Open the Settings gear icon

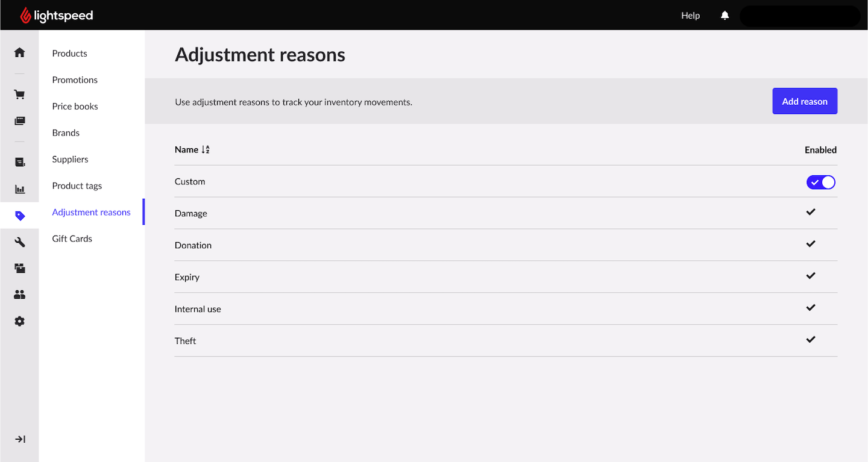coord(19,322)
